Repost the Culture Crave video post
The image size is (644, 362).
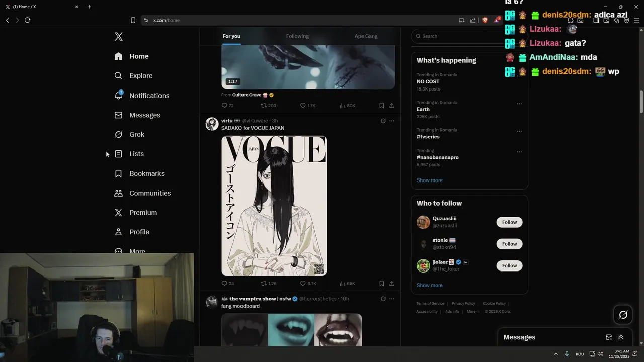coord(268,106)
